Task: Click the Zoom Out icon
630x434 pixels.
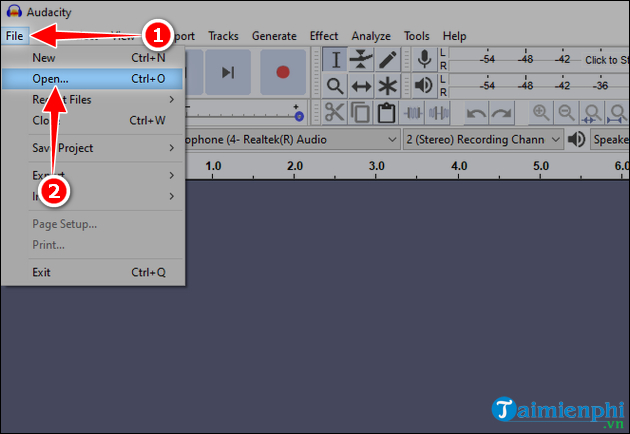Action: click(567, 113)
